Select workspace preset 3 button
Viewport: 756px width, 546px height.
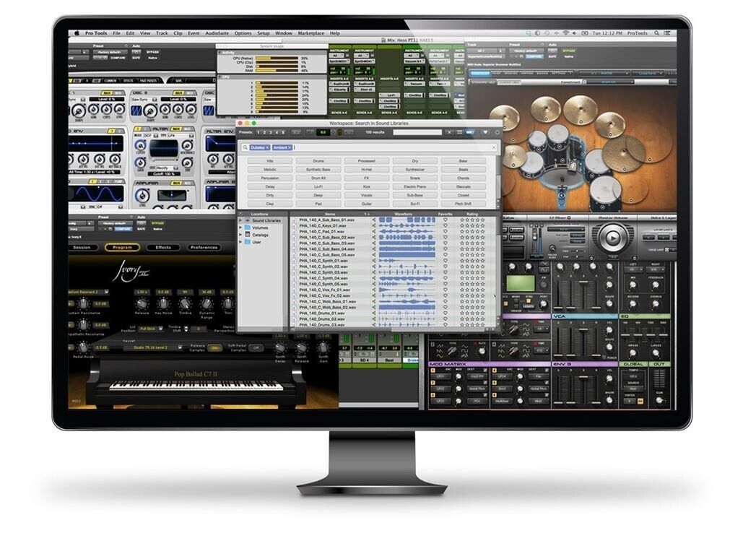pyautogui.click(x=270, y=132)
